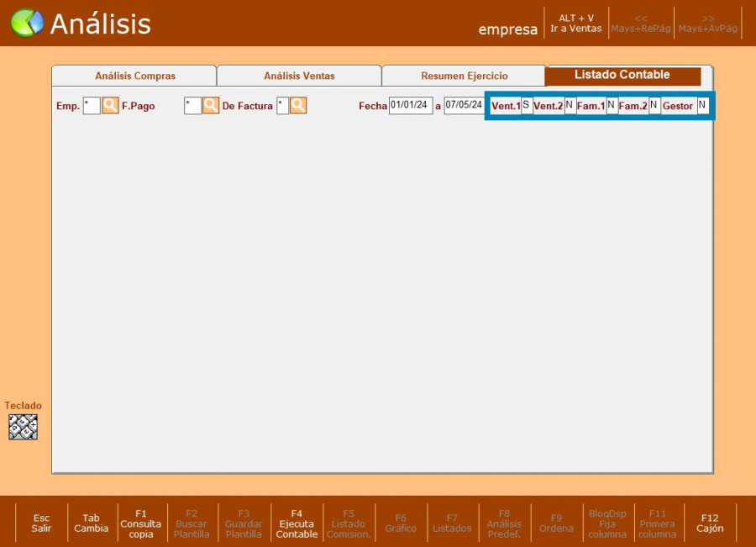The width and height of the screenshot is (756, 547).
Task: Click the Emp. input field
Action: 91,106
